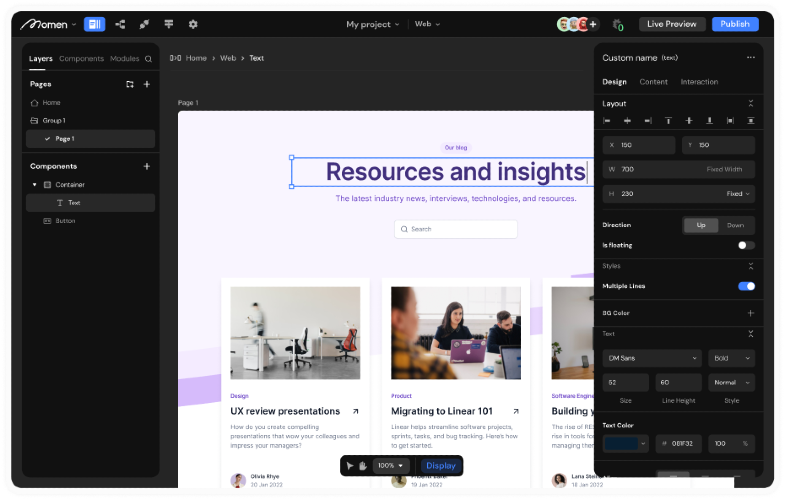Collapse the Styles section
This screenshot has height=500, width=785.
click(x=750, y=266)
